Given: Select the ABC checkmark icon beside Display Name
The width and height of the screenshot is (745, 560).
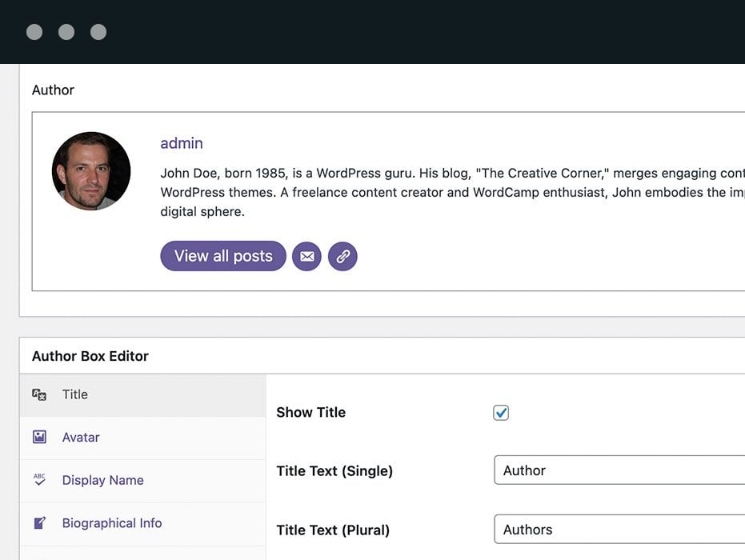Looking at the screenshot, I should coord(39,480).
